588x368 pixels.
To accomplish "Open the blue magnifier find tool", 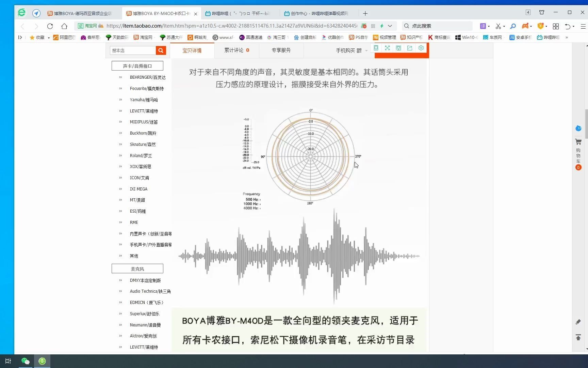I will point(513,26).
